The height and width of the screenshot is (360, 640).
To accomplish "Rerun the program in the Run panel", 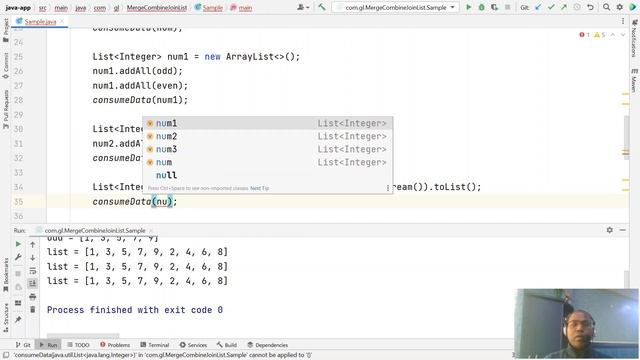I will click(x=18, y=244).
